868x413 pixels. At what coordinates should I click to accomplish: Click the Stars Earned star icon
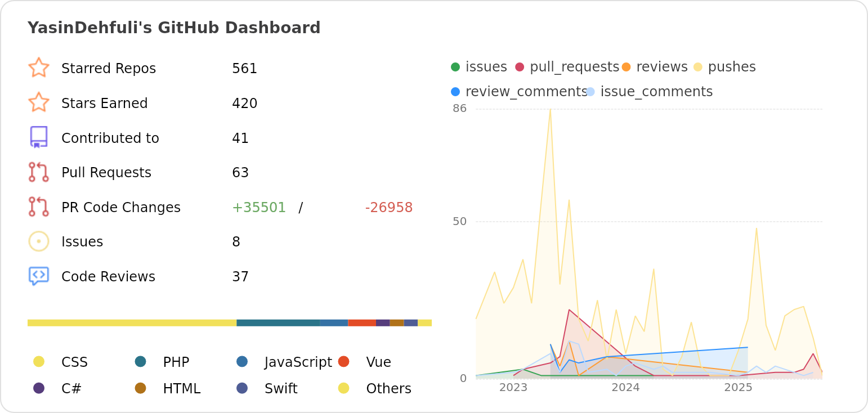pyautogui.click(x=38, y=103)
